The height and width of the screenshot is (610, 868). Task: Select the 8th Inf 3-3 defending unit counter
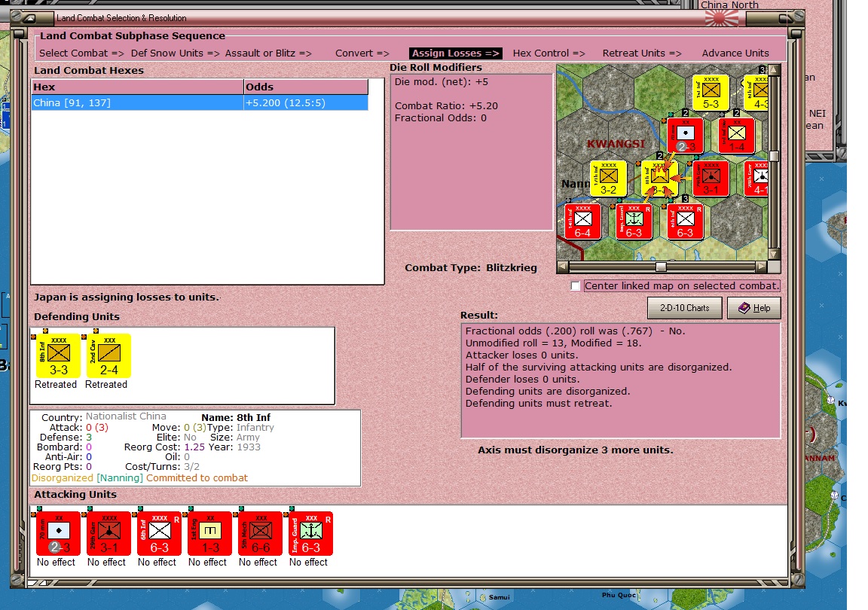tap(57, 356)
